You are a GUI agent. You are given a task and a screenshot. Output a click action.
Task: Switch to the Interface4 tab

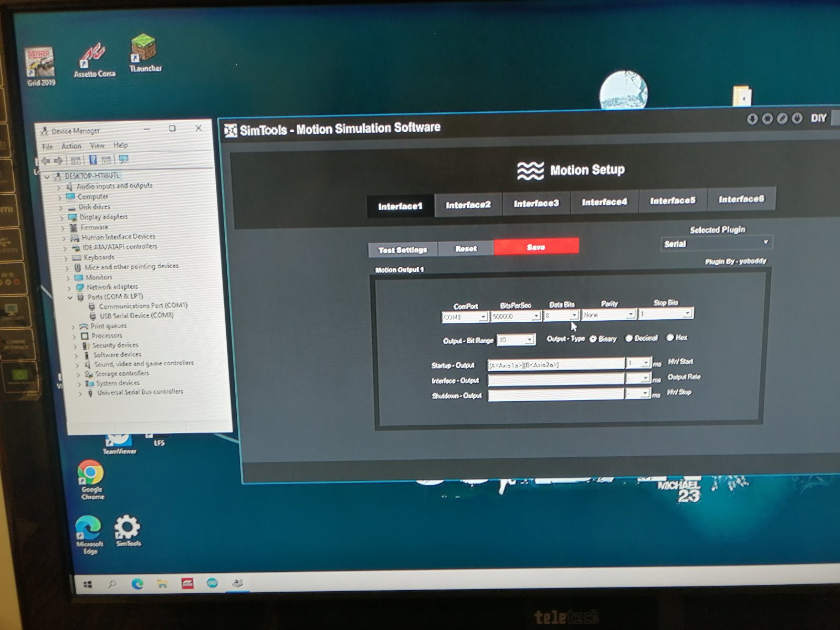(604, 202)
